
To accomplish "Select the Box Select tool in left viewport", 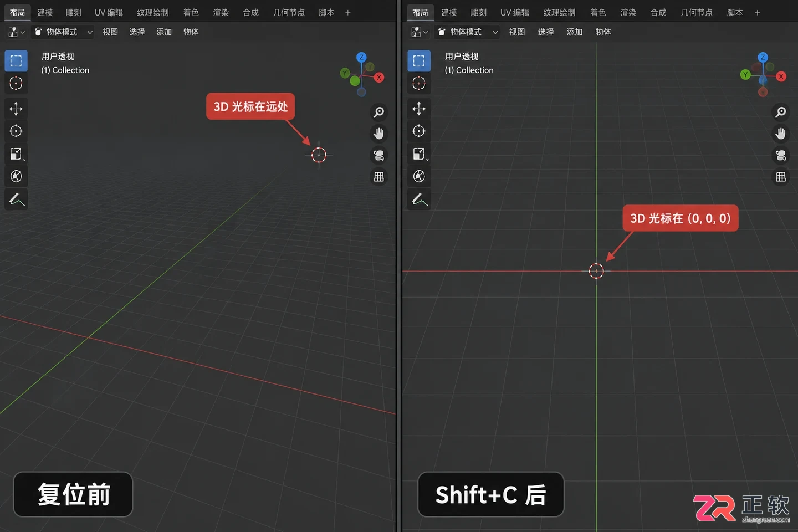I will click(16, 61).
